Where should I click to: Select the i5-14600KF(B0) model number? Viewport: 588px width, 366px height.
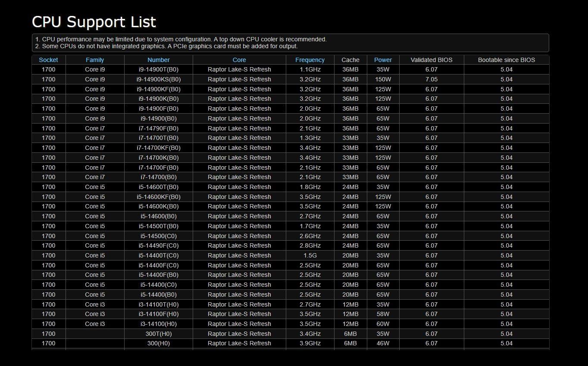[x=159, y=197]
